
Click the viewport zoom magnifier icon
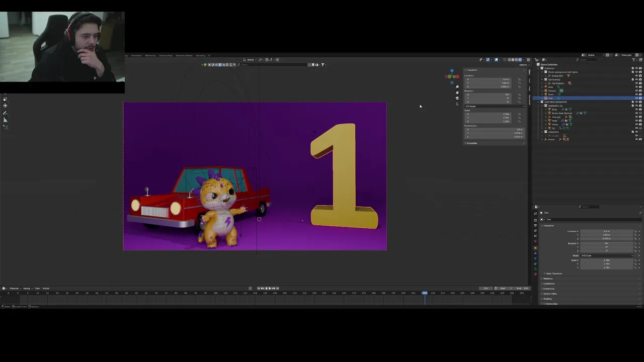coord(457,86)
